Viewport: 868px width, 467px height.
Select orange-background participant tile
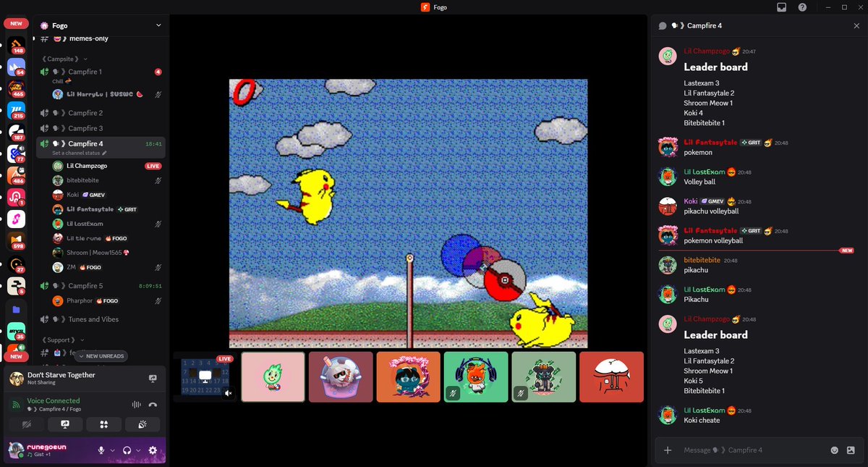click(408, 376)
